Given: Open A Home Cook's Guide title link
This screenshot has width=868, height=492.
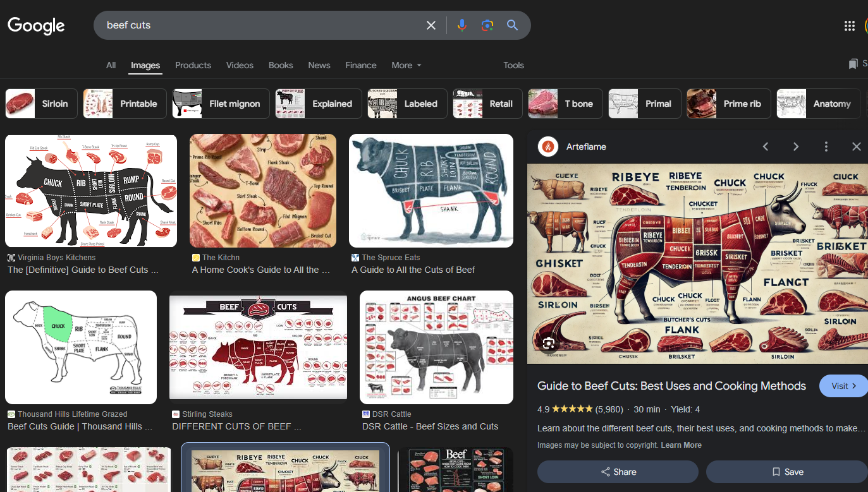Looking at the screenshot, I should pyautogui.click(x=261, y=270).
